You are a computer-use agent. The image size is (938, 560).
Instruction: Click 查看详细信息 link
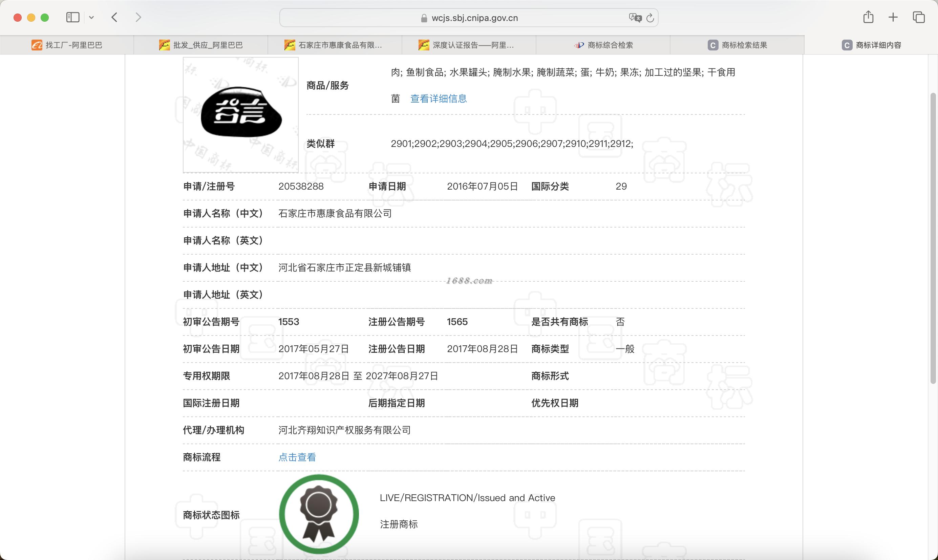tap(439, 99)
